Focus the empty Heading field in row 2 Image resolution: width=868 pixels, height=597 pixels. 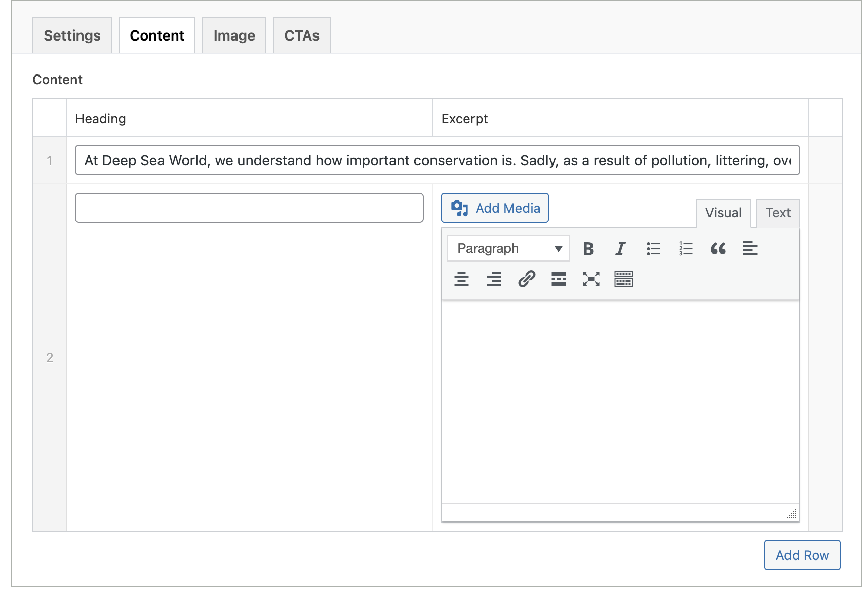(x=249, y=208)
